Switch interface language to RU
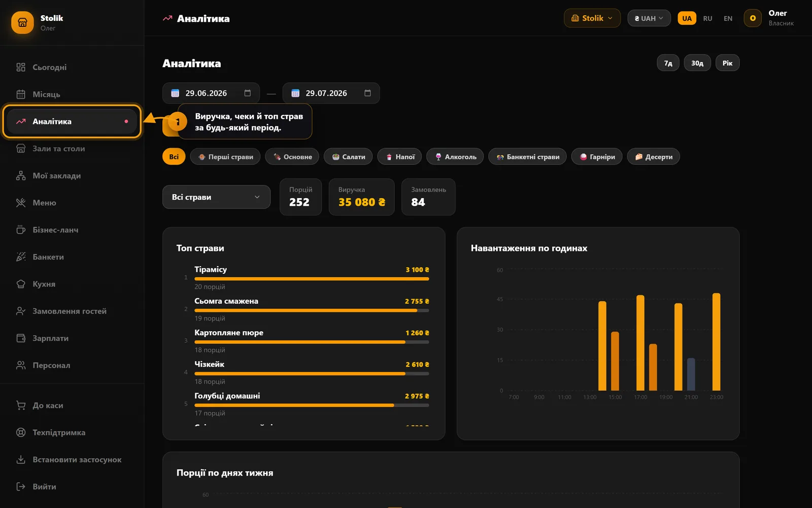The height and width of the screenshot is (508, 812). 707,18
